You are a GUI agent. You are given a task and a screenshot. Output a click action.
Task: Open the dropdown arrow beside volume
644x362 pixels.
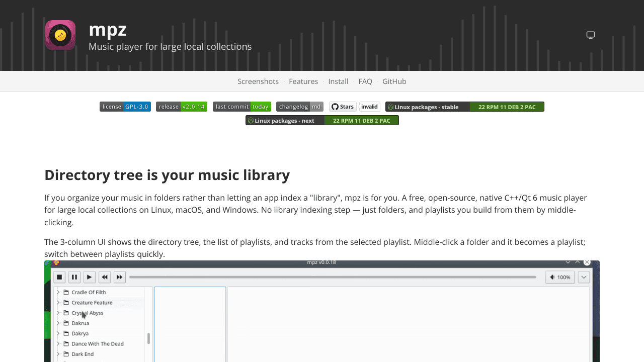584,277
